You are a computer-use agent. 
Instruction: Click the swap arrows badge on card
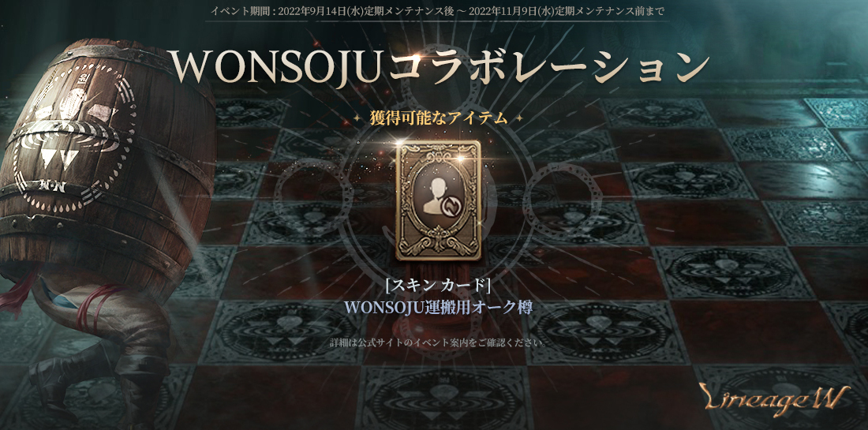coord(450,205)
